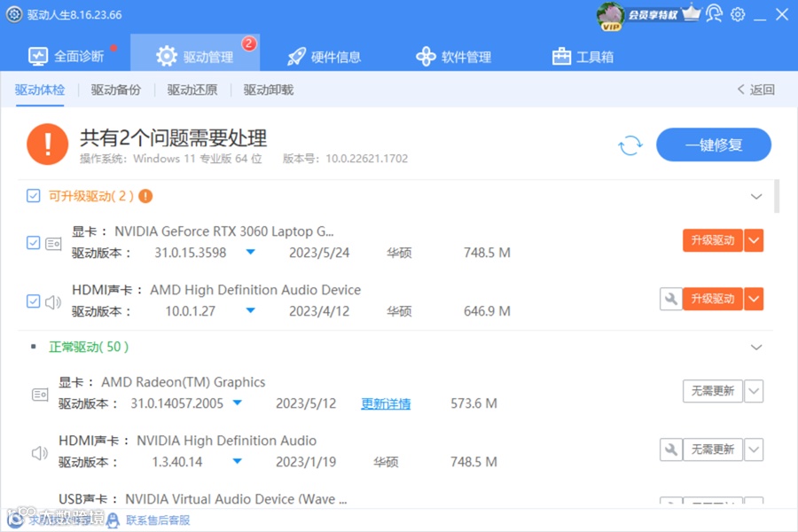This screenshot has height=532, width=798.
Task: Click the driver list vertical scrollbar
Action: click(776, 196)
